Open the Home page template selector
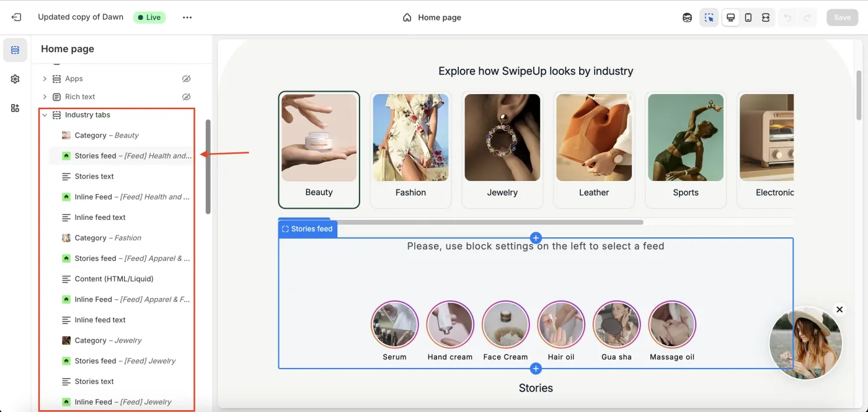This screenshot has width=868, height=412. tap(432, 17)
